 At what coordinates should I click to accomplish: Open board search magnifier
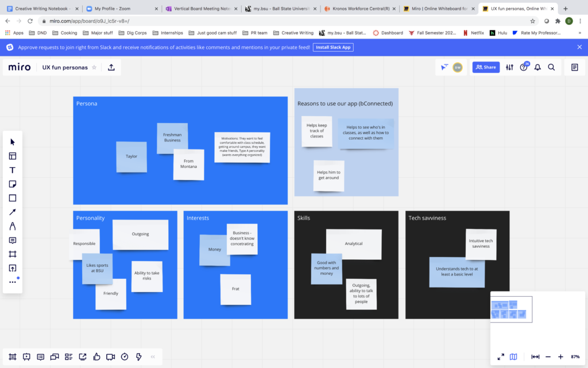(x=551, y=67)
